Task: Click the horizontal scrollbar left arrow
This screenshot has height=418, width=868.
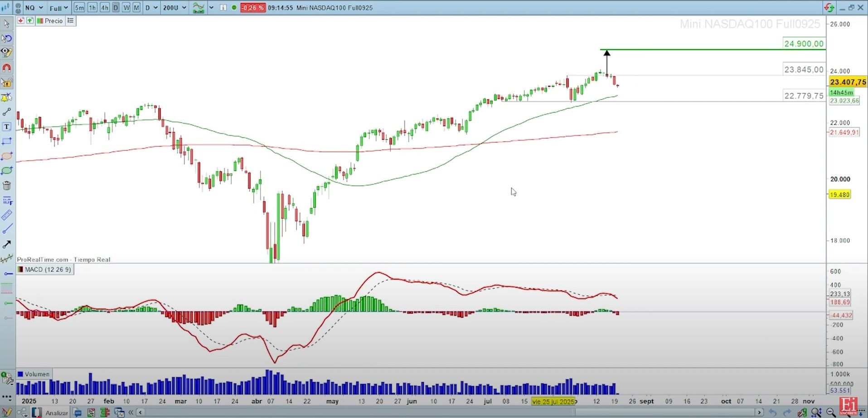Action: tap(141, 412)
